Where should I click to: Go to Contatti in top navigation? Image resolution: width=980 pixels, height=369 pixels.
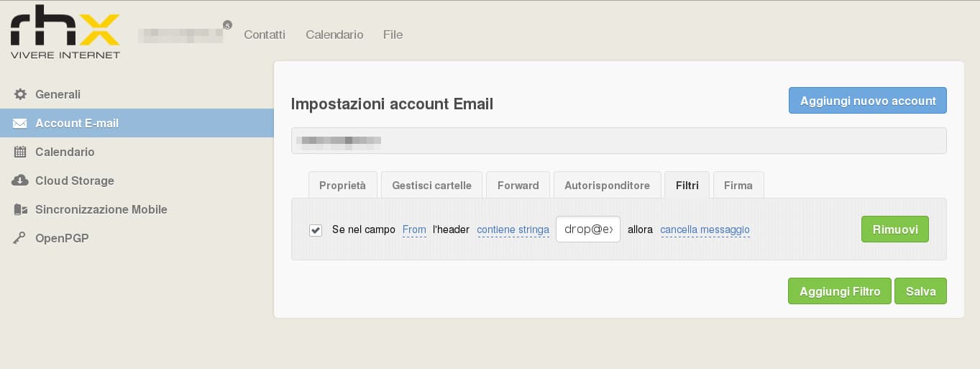(265, 35)
